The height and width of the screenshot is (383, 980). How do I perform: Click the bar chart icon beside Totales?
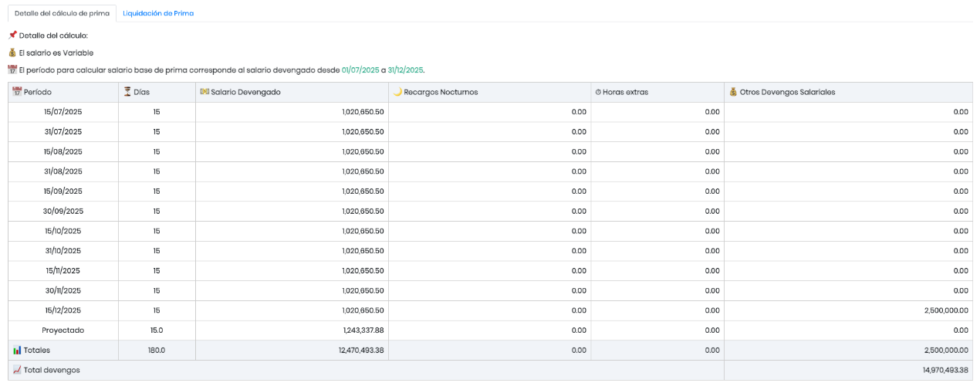(x=17, y=350)
